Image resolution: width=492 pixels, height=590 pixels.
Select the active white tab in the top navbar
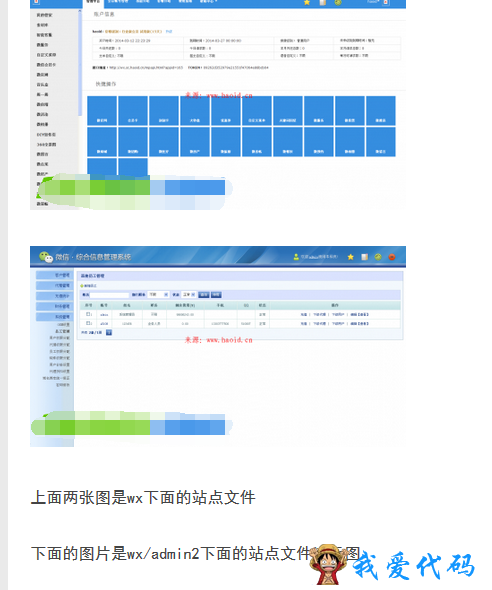click(x=93, y=3)
